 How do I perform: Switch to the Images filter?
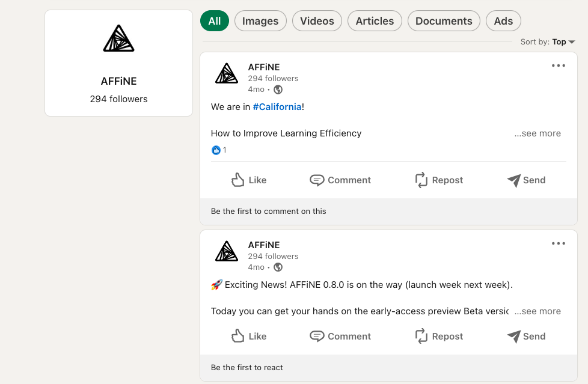tap(260, 21)
